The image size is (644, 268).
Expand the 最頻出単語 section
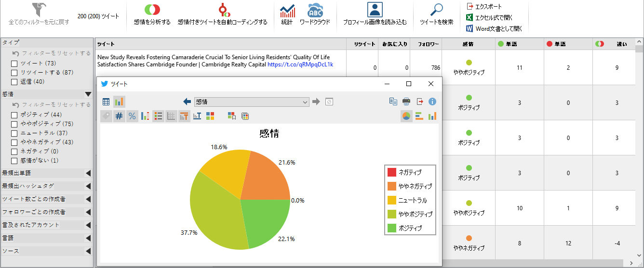(88, 173)
